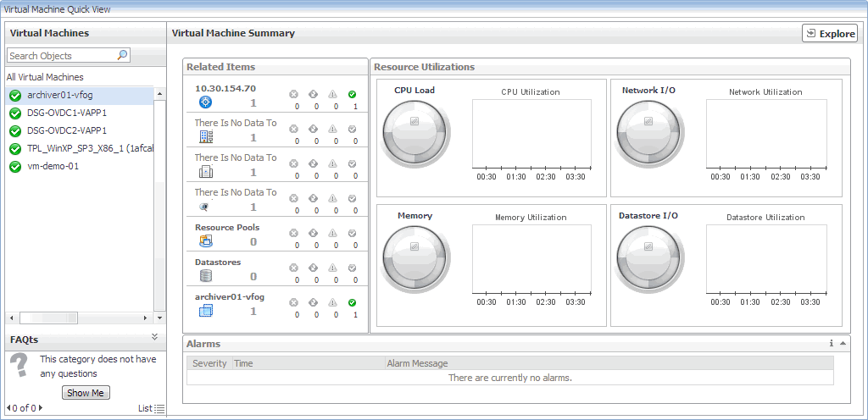The width and height of the screenshot is (868, 420).
Task: Click the datacenter building icon in Related Items
Action: click(205, 137)
